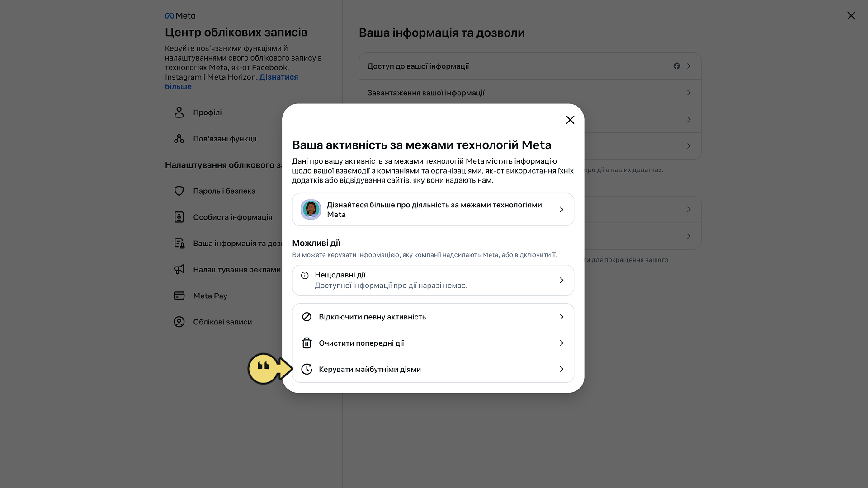Select Пов'язані функції in the sidebar
The height and width of the screenshot is (488, 868).
point(225,139)
